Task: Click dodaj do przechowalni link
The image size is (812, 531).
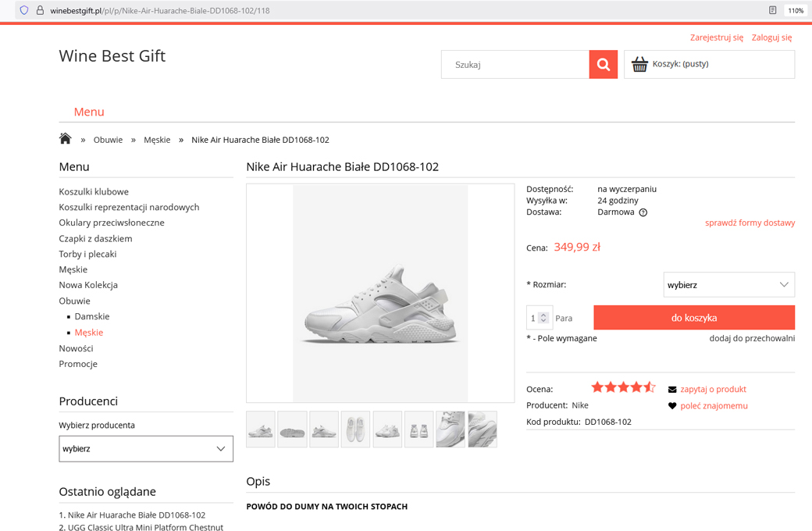Action: 752,338
